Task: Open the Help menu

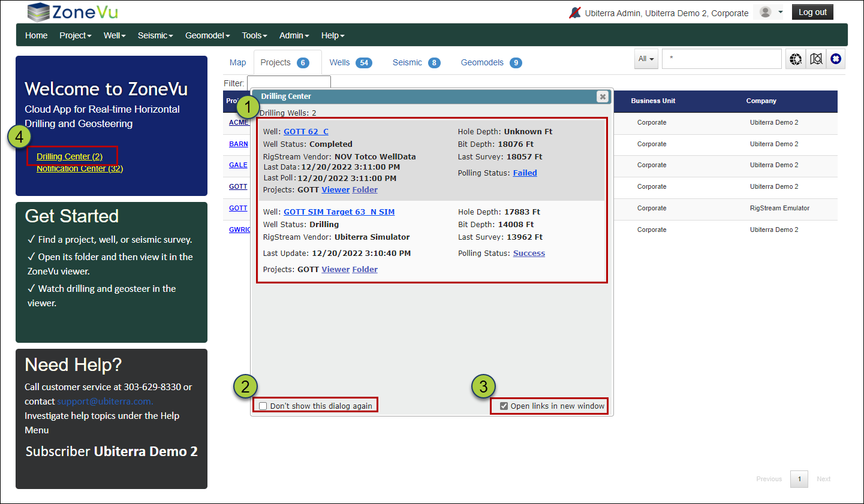Action: tap(333, 35)
